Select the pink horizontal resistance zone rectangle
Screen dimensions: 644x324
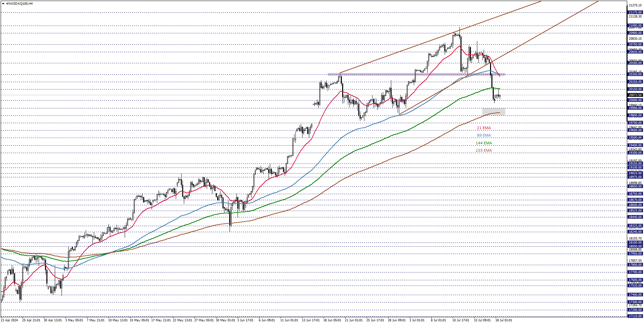[416, 74]
